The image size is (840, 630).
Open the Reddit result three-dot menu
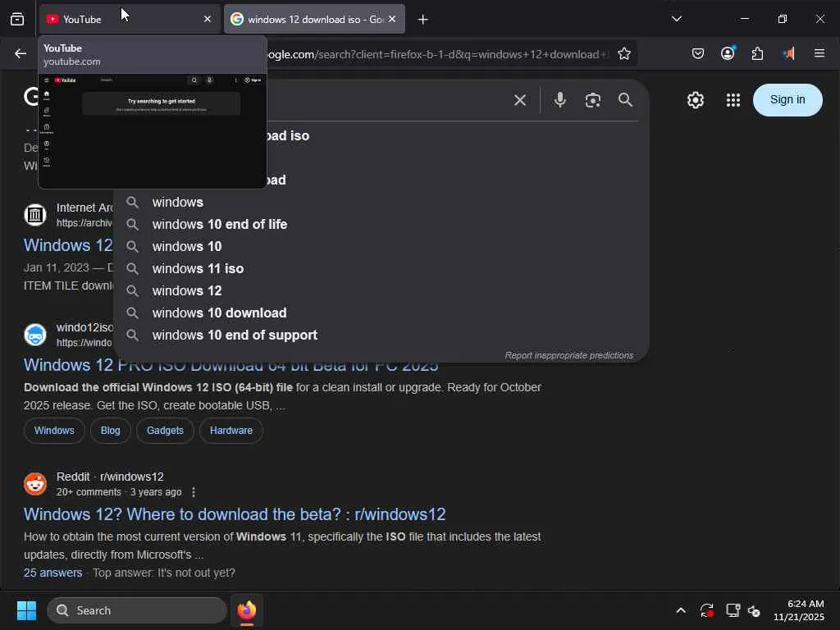click(194, 492)
